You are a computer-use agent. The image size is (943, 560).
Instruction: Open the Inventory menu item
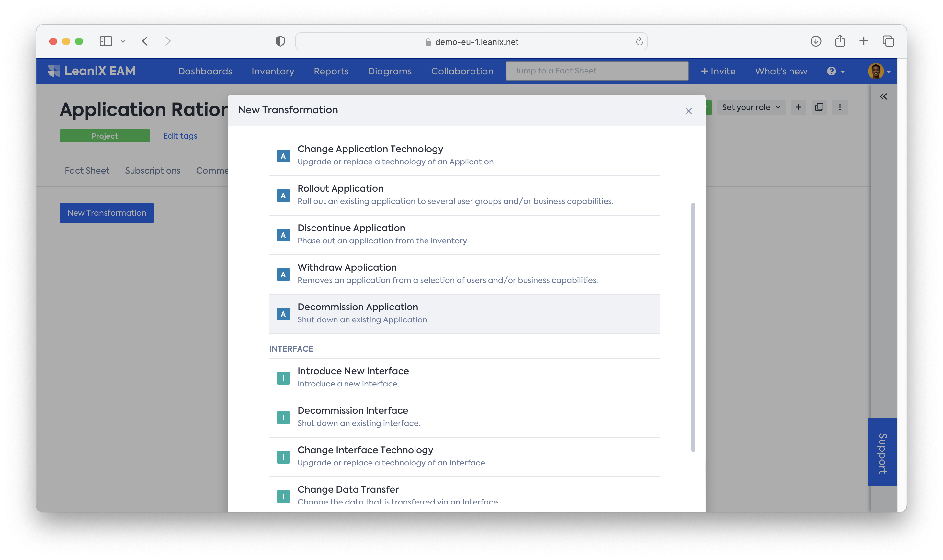point(273,71)
